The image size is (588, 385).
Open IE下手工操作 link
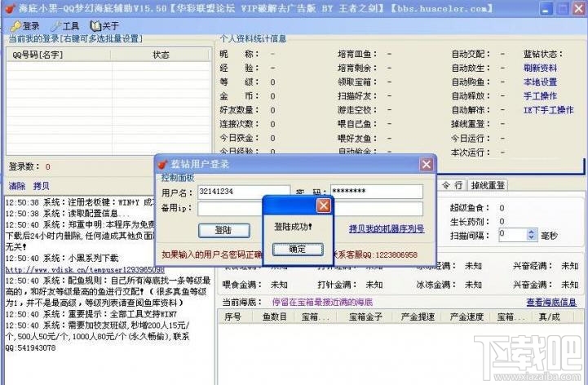click(548, 110)
